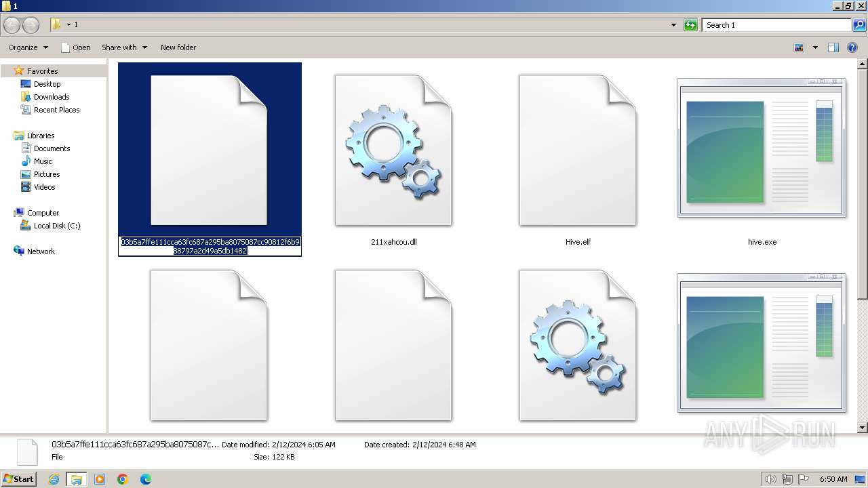Select the second-row application window icon
The width and height of the screenshot is (868, 488).
[x=762, y=343]
